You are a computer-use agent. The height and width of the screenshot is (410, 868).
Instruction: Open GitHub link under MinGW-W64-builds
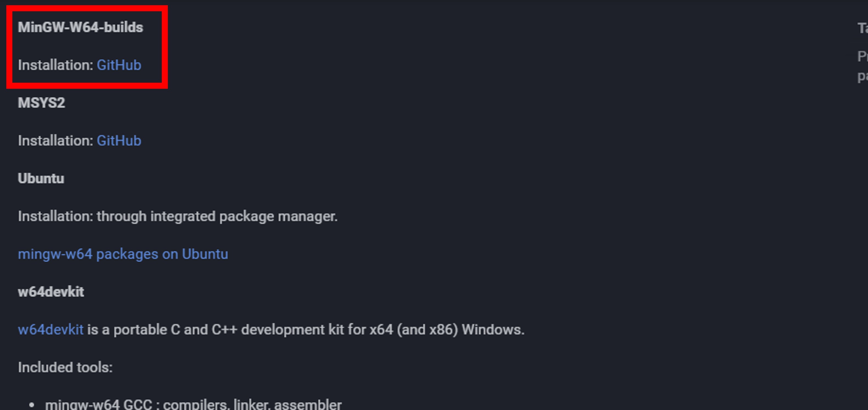point(119,65)
